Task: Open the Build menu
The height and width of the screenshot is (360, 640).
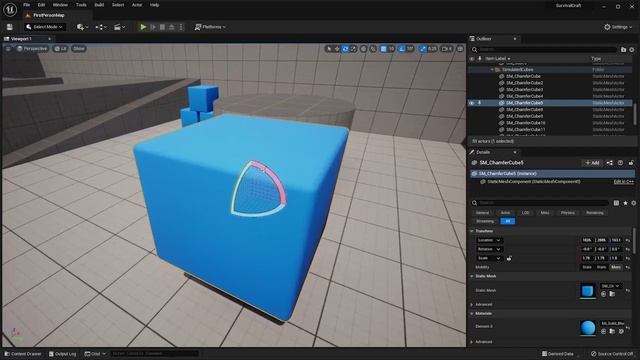Action: point(99,5)
